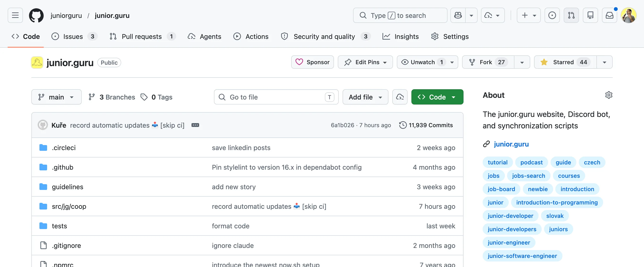The width and height of the screenshot is (644, 267).
Task: Go to GitHub homepage via Octocat logo
Action: 36,15
